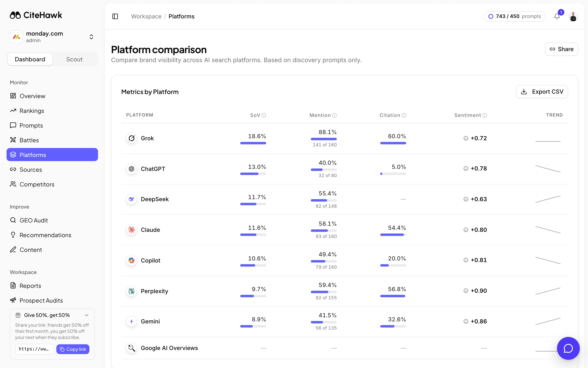
Task: Click the Mention info icon
Action: click(x=335, y=115)
